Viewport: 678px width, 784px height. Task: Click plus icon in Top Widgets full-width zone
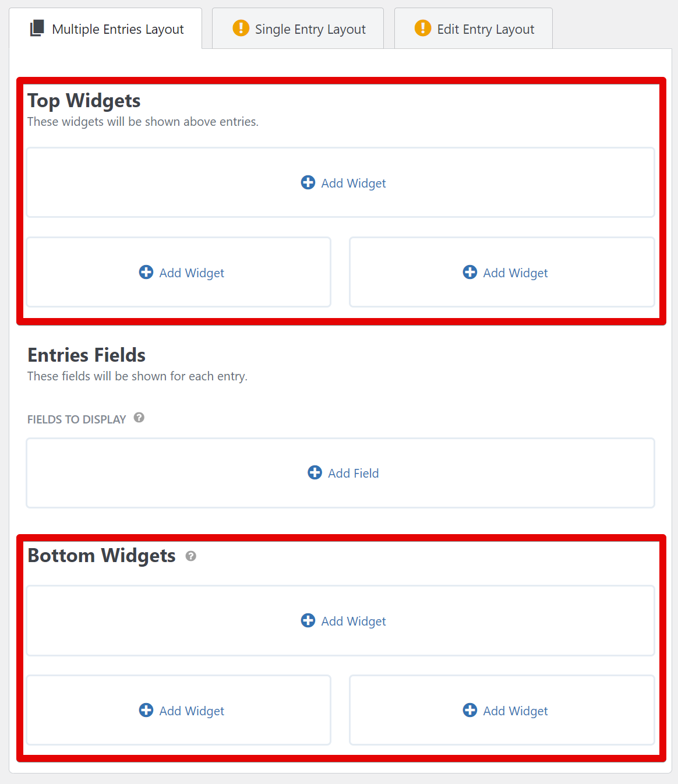click(308, 182)
